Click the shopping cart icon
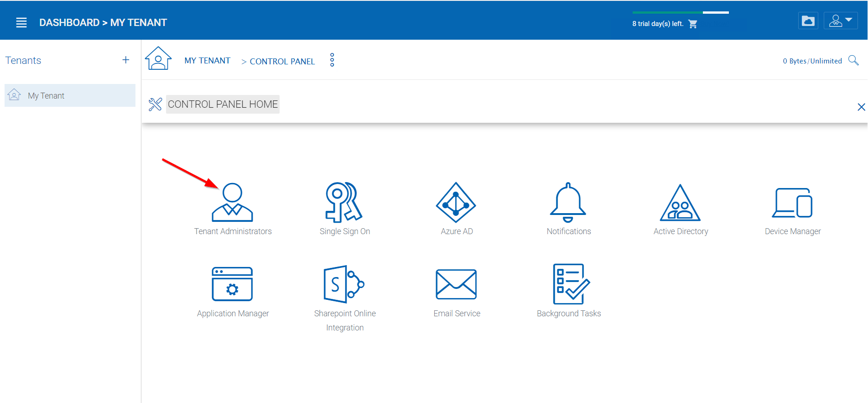This screenshot has height=403, width=868. [693, 24]
